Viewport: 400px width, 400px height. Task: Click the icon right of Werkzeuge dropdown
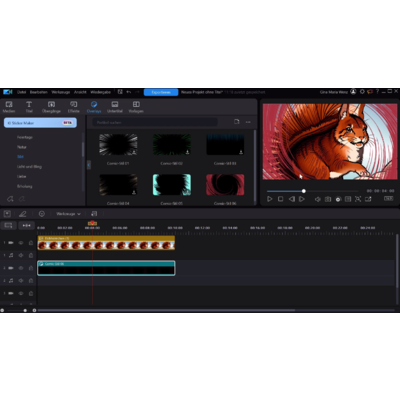(94, 214)
